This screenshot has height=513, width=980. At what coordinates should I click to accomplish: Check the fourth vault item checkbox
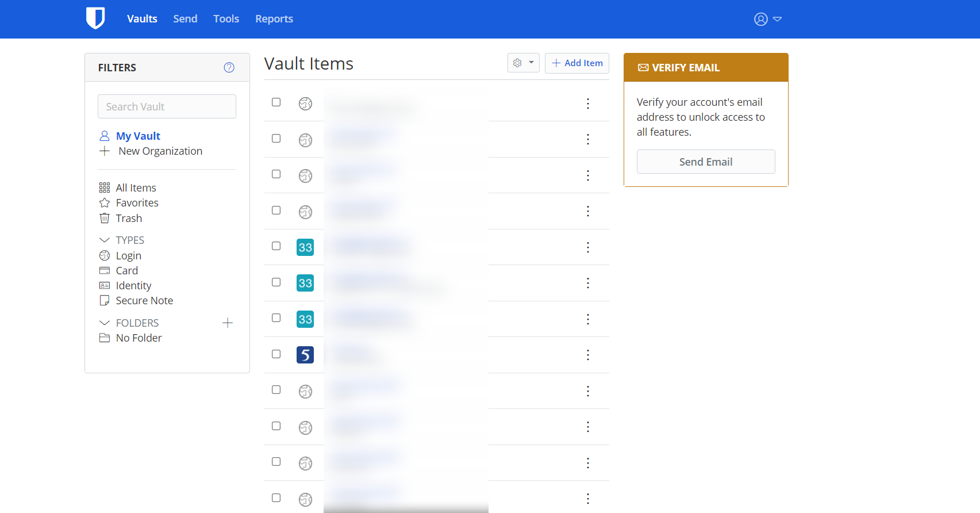(276, 210)
